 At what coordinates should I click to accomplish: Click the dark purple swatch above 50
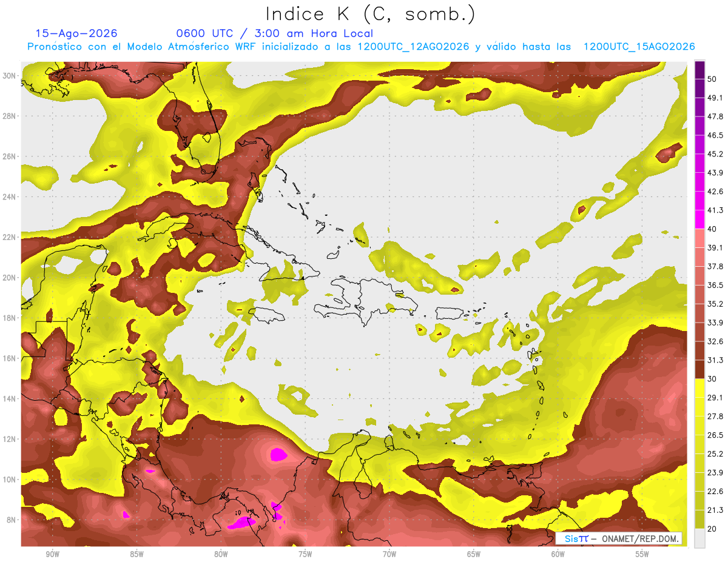click(699, 70)
